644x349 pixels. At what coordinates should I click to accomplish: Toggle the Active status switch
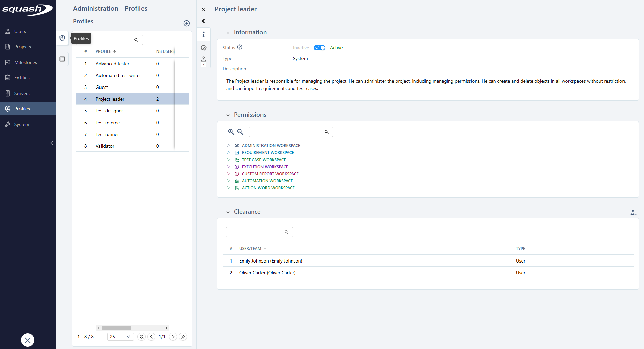click(x=319, y=48)
